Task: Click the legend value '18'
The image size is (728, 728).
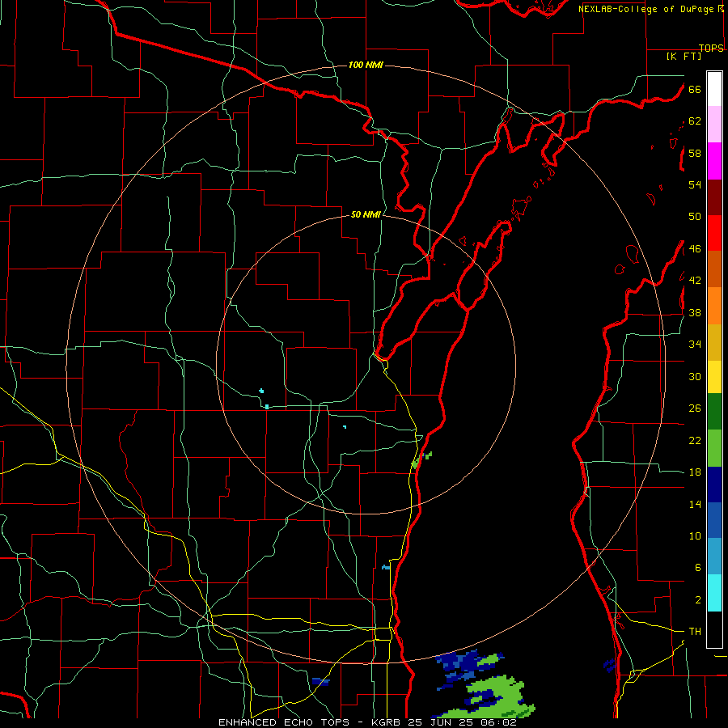Action: [x=695, y=472]
